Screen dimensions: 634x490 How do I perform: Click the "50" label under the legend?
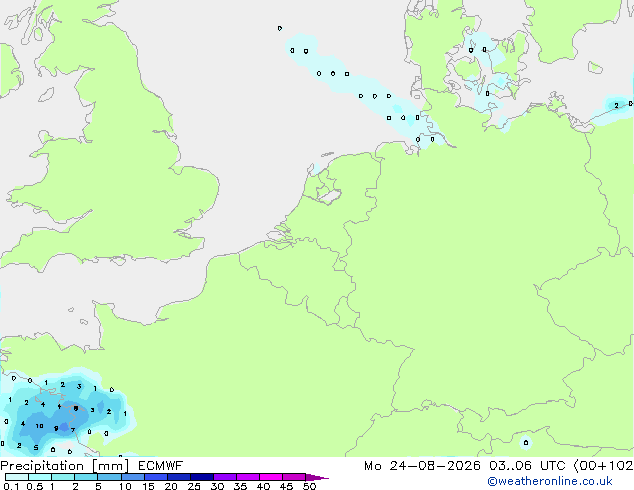(310, 486)
